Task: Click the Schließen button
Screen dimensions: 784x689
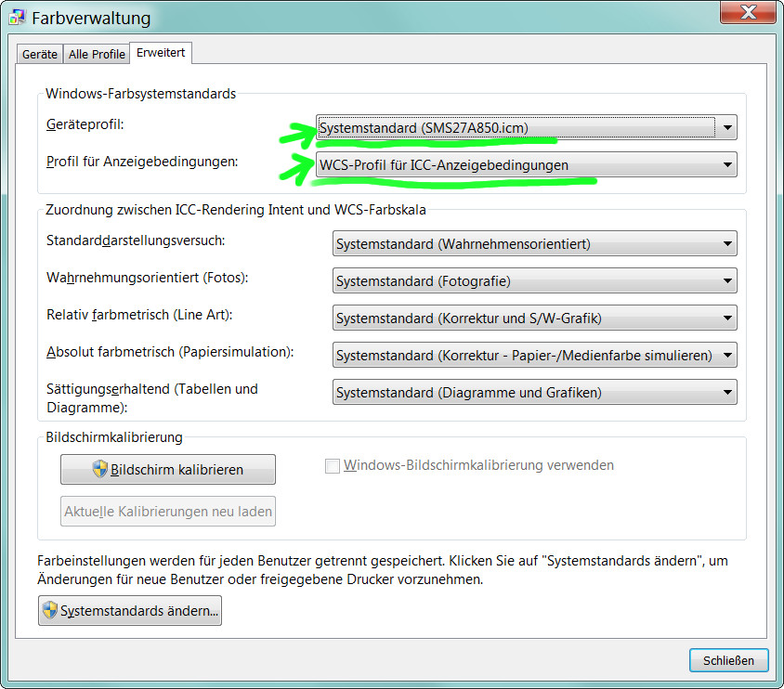Action: tap(728, 660)
